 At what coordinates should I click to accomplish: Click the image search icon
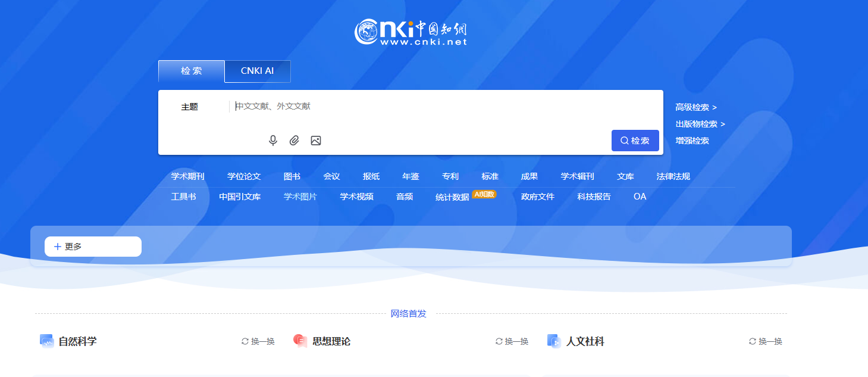pyautogui.click(x=316, y=141)
